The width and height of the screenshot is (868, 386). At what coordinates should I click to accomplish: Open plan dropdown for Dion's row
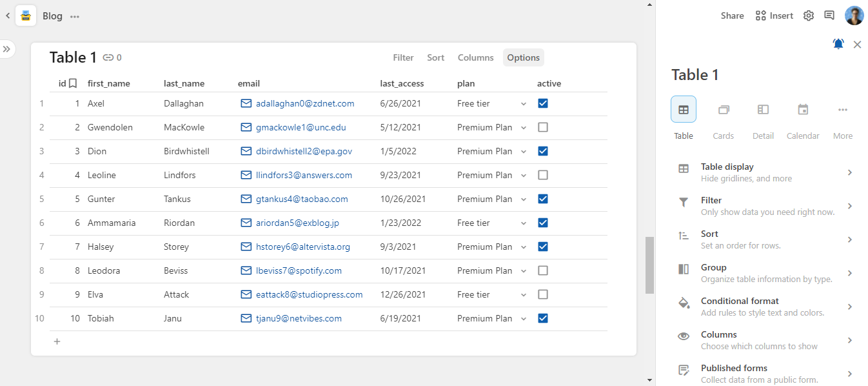tap(524, 152)
